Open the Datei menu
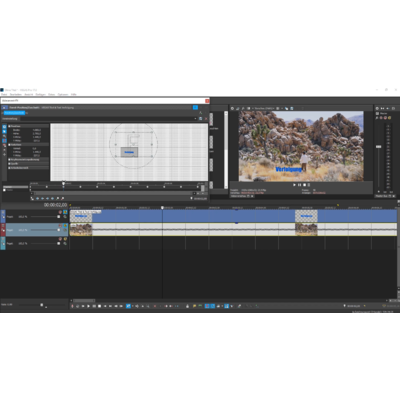 coord(4,95)
